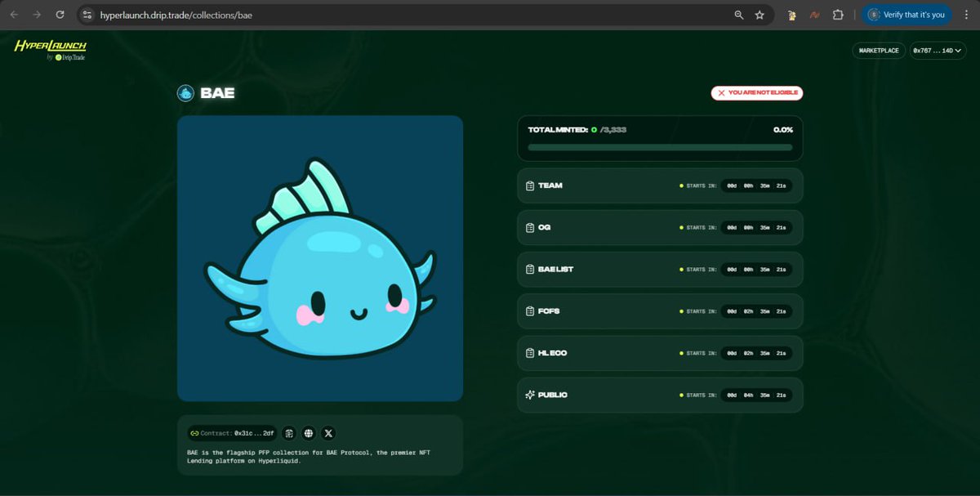Open the Extensions puzzle piece icon
Image resolution: width=980 pixels, height=496 pixels.
[x=838, y=15]
